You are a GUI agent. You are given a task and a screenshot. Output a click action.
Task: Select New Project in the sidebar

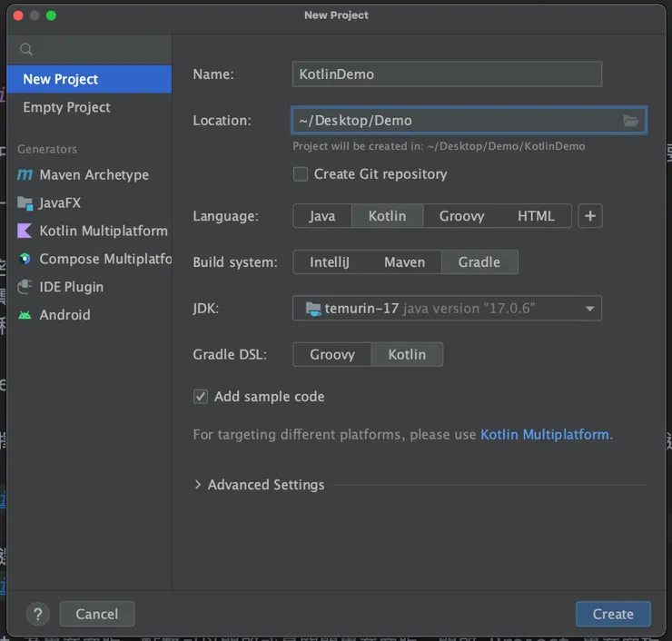[x=89, y=79]
